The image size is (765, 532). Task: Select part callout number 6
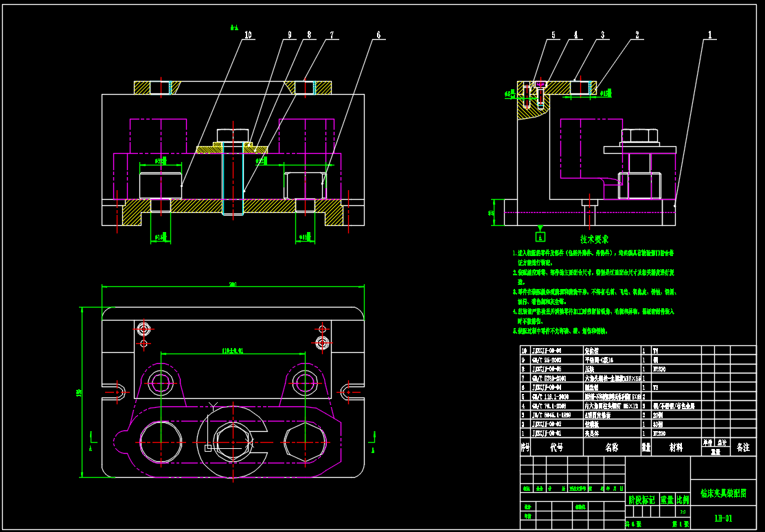(x=378, y=34)
